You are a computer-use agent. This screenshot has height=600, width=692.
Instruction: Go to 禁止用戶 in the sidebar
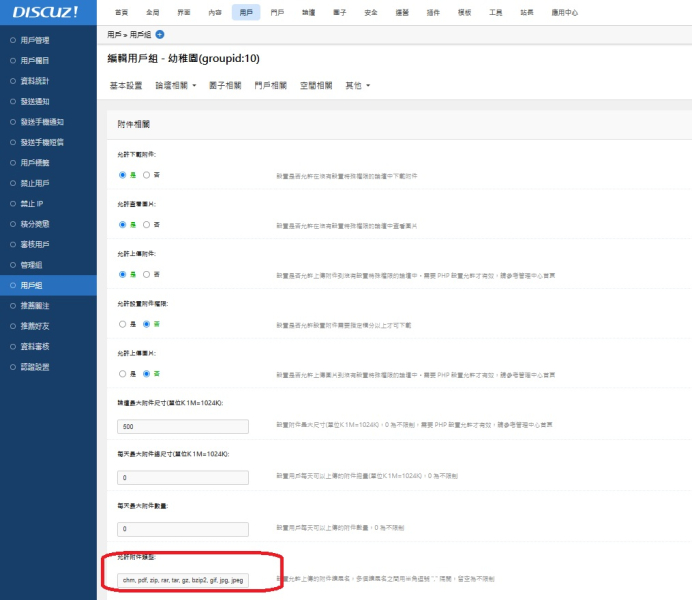click(35, 183)
